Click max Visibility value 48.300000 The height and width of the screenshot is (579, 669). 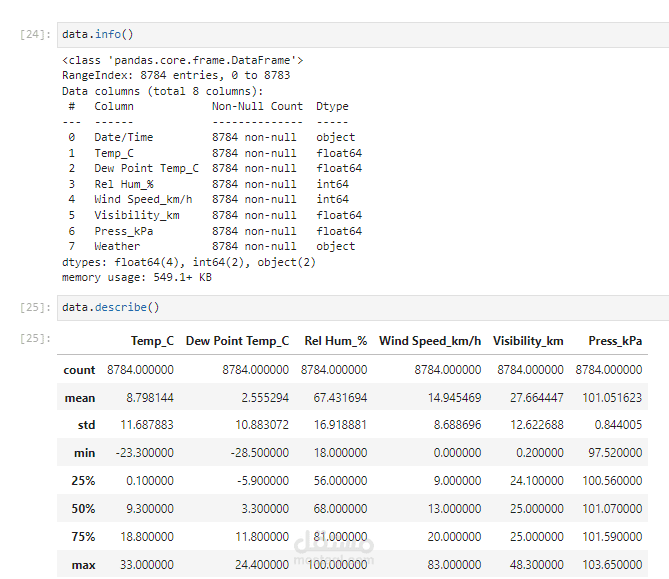pyautogui.click(x=537, y=565)
